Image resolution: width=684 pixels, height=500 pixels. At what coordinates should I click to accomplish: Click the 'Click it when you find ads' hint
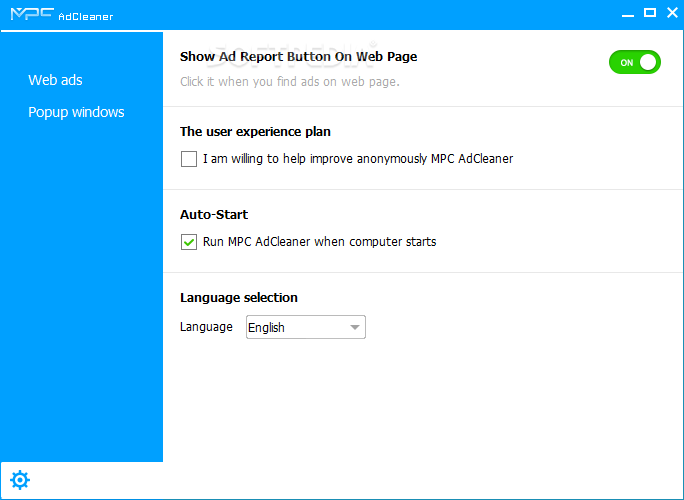[x=290, y=82]
